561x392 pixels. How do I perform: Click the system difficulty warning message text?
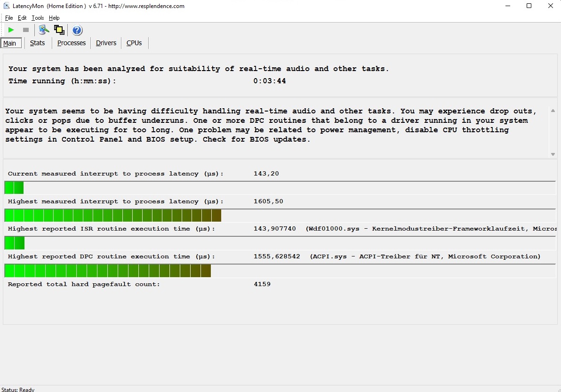tap(271, 125)
